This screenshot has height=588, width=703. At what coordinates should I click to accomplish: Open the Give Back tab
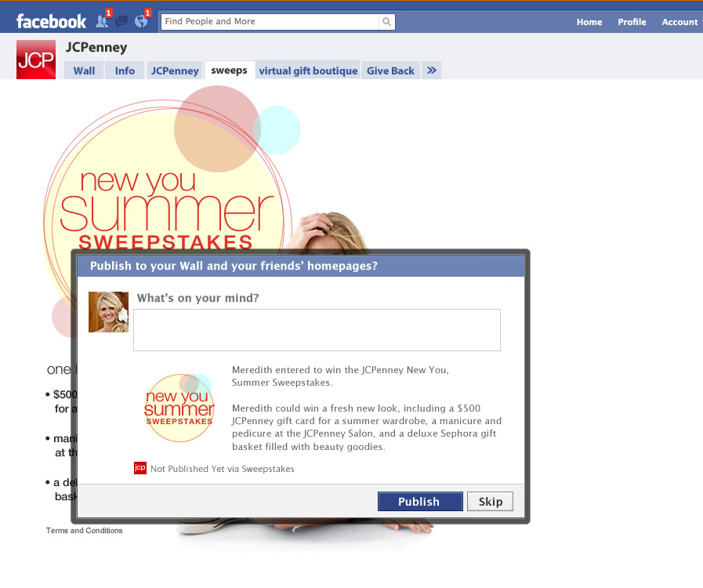(x=390, y=71)
